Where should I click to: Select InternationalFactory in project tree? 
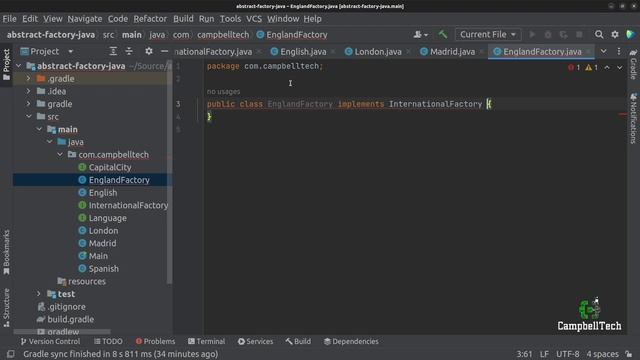(128, 205)
